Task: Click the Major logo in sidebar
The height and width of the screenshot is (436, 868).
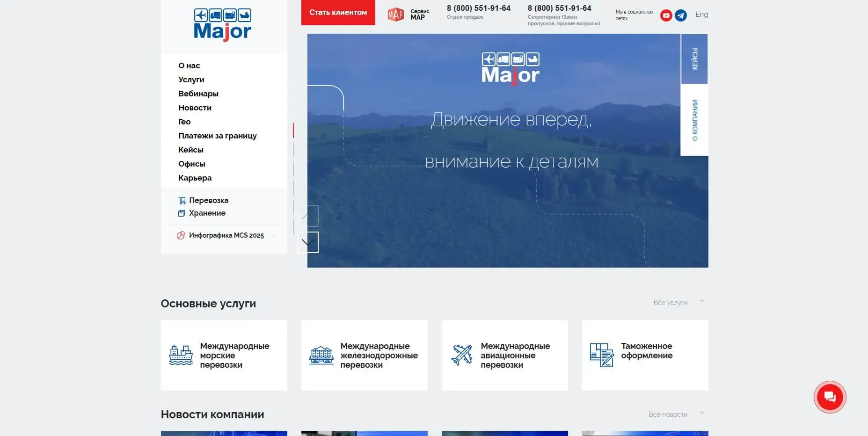Action: tap(223, 25)
